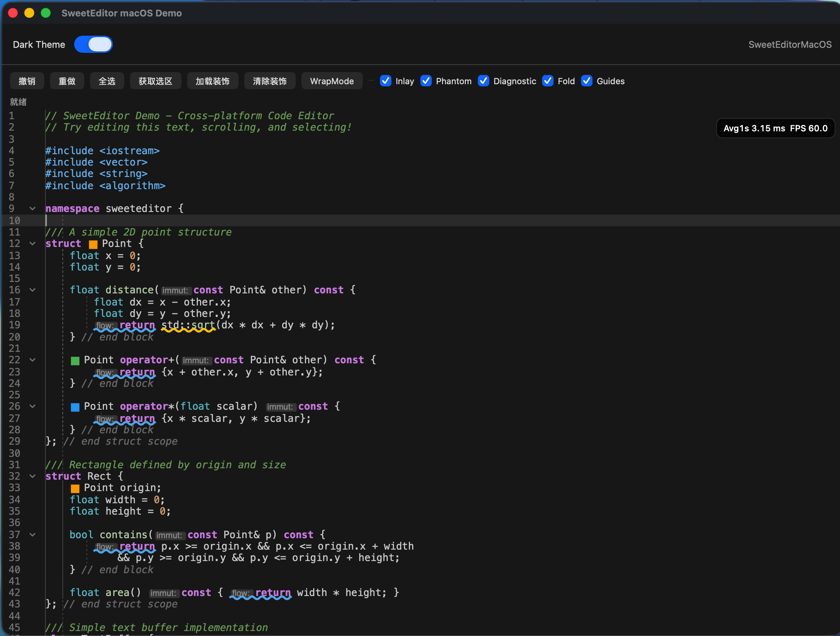Toggle the Dark Theme switch
The height and width of the screenshot is (636, 840).
[x=93, y=44]
